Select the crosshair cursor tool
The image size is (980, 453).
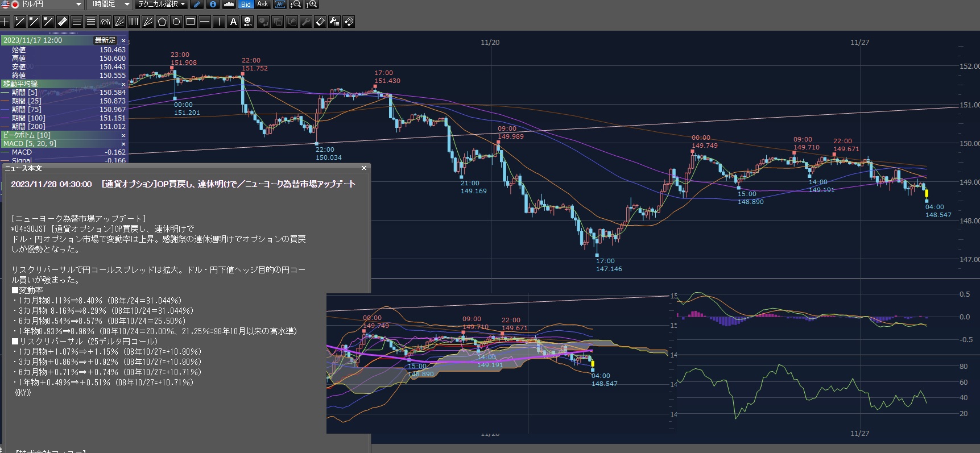click(5, 22)
